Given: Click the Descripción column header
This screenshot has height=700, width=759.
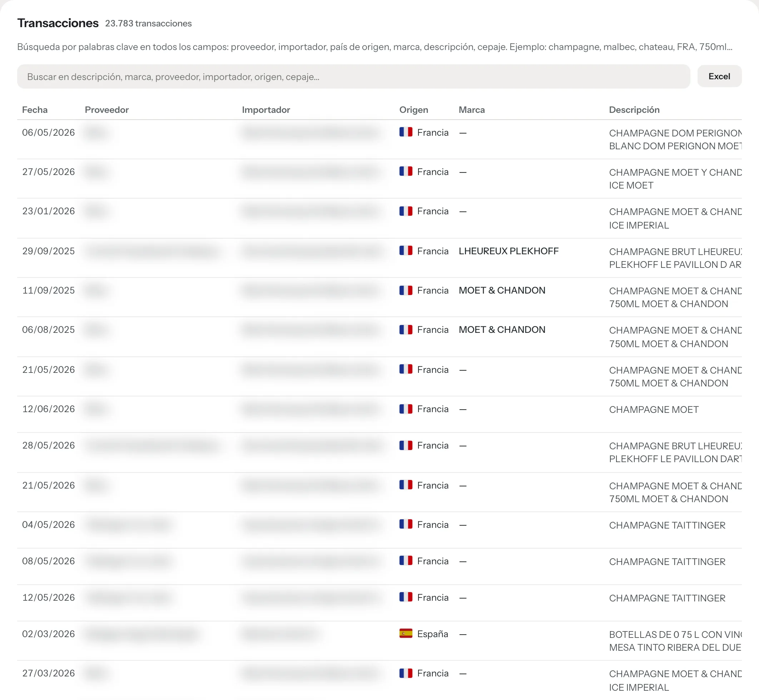Looking at the screenshot, I should 634,110.
